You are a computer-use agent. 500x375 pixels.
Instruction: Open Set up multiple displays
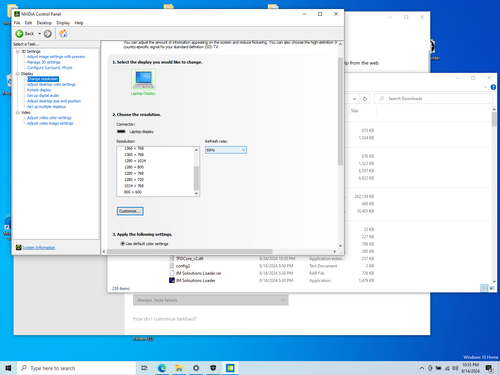46,107
